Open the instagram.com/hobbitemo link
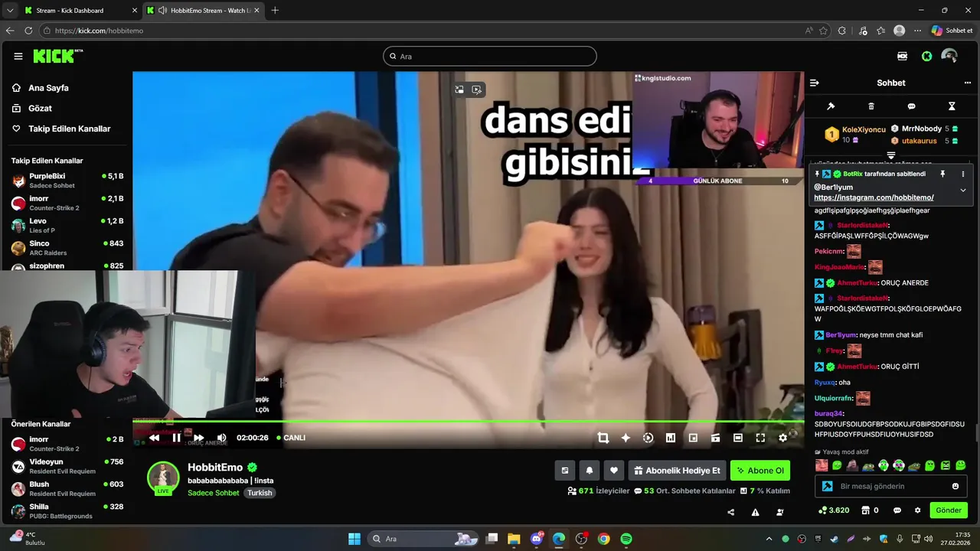980x551 pixels. (874, 197)
